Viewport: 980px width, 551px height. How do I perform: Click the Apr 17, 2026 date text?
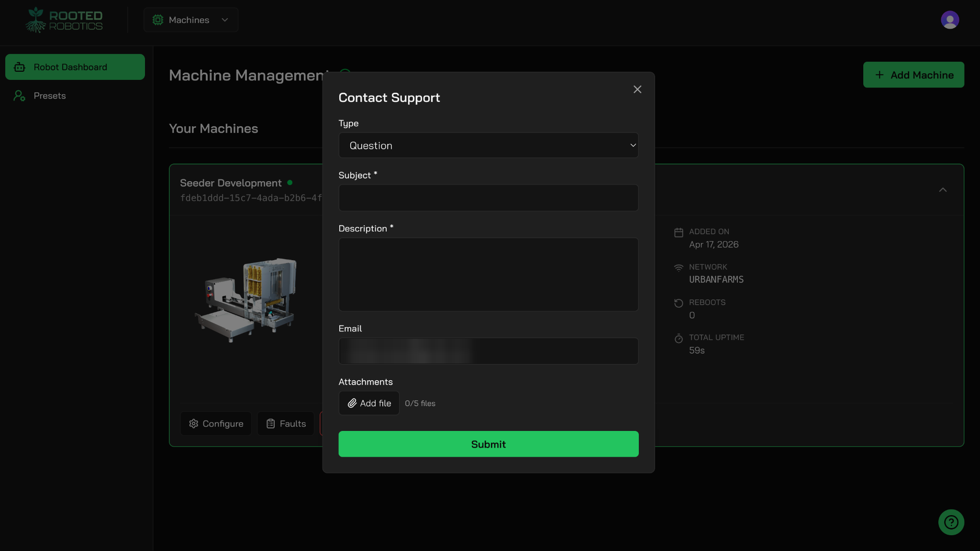(x=713, y=244)
